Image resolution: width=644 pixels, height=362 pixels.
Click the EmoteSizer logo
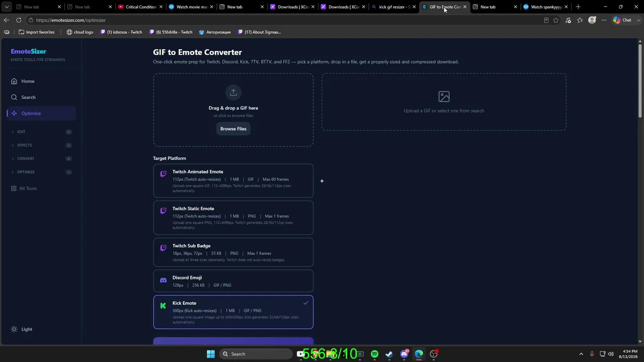click(x=28, y=51)
